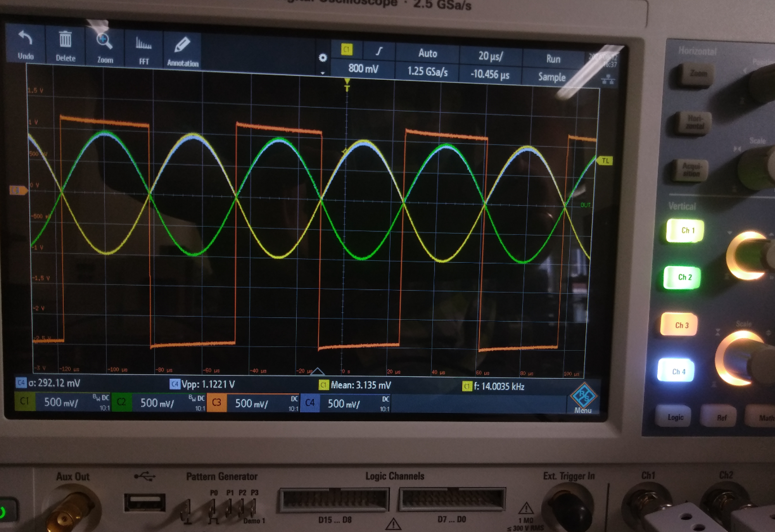Expand the toolbar dropdown arrow below gear

point(322,73)
